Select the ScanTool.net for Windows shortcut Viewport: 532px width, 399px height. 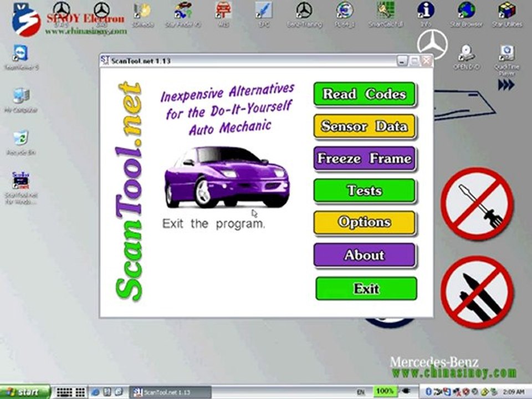click(21, 188)
